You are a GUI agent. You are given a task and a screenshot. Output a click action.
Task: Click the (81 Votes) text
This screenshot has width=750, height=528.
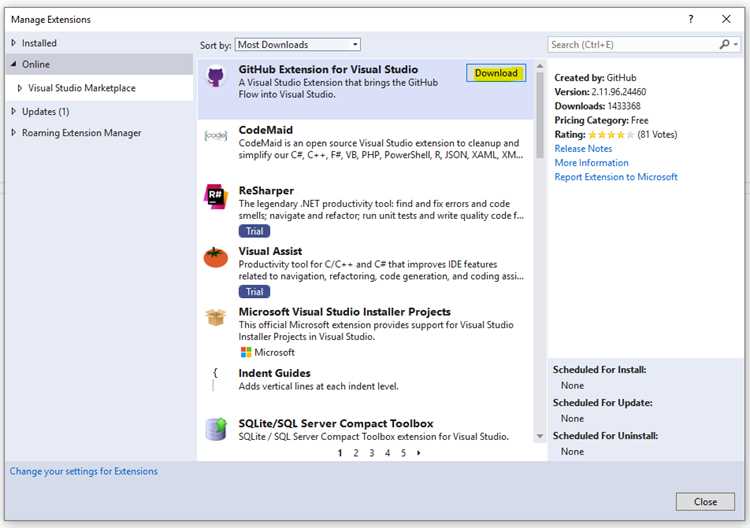point(657,135)
